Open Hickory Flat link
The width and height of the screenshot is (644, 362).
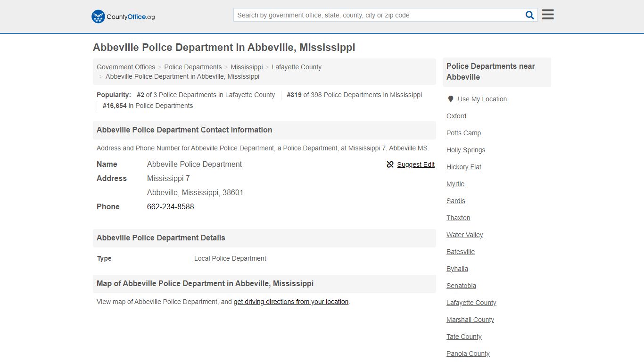click(464, 167)
